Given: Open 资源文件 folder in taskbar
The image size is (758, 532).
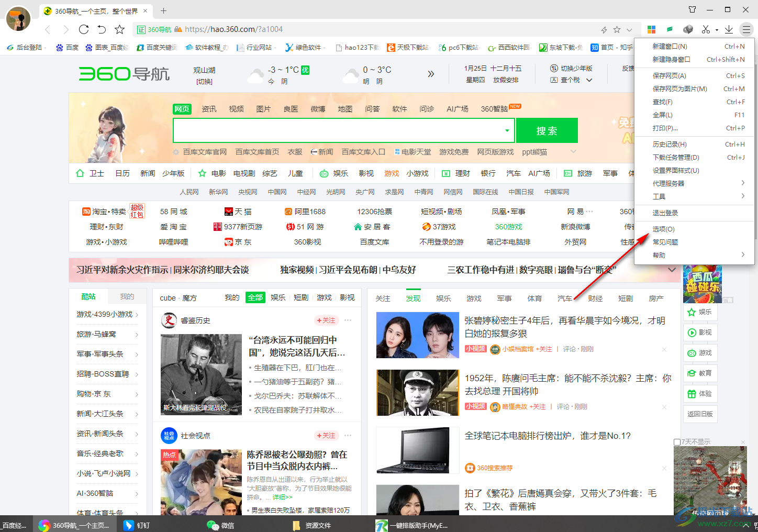Looking at the screenshot, I should coord(311,525).
